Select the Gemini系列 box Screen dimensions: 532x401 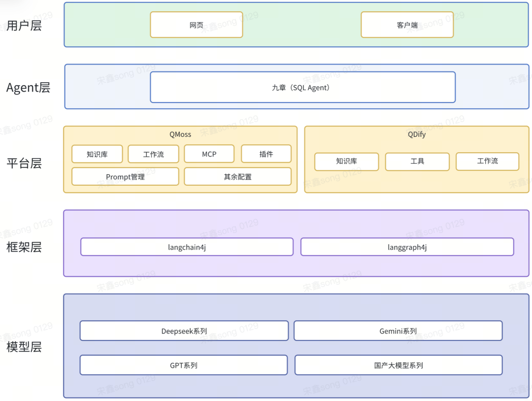[x=398, y=331]
